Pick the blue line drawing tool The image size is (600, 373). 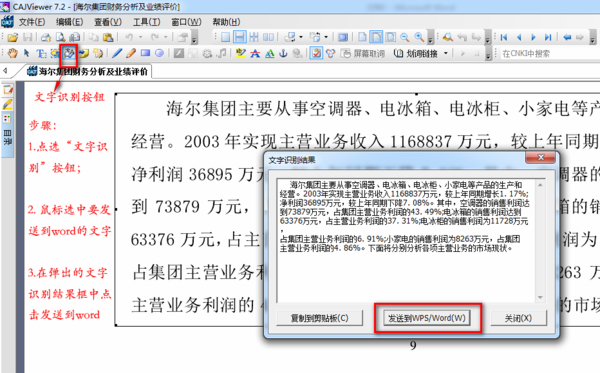point(117,53)
